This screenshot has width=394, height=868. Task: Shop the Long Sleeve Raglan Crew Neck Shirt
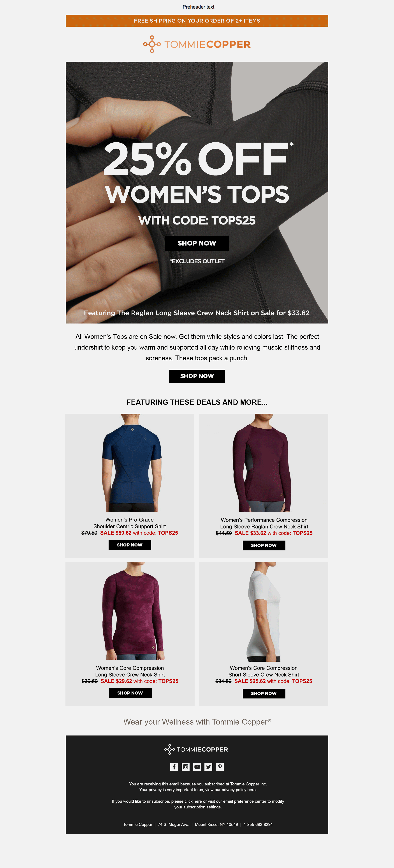click(x=264, y=545)
